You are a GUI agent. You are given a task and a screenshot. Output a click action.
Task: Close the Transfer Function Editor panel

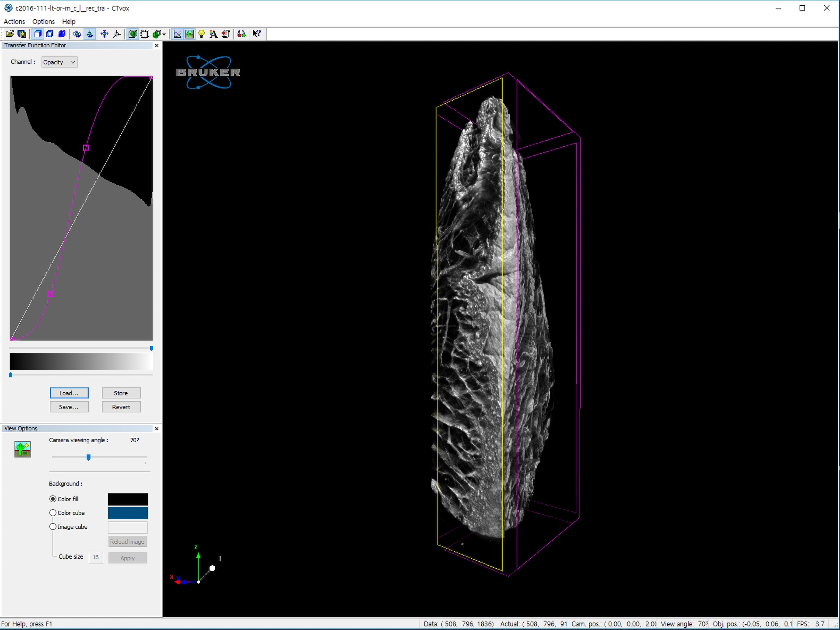pyautogui.click(x=157, y=46)
